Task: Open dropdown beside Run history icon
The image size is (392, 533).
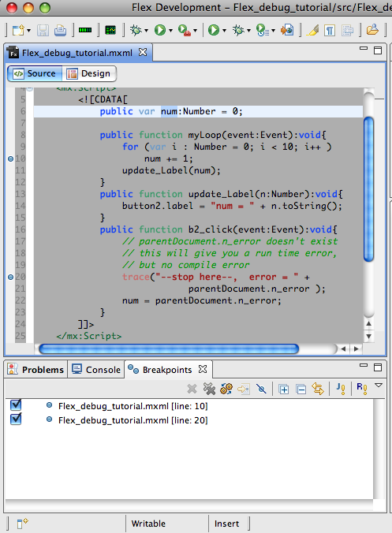Action: [274, 31]
